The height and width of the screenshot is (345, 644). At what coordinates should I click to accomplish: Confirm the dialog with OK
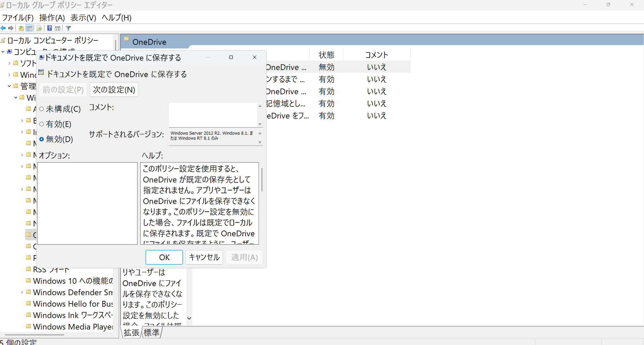pos(164,257)
